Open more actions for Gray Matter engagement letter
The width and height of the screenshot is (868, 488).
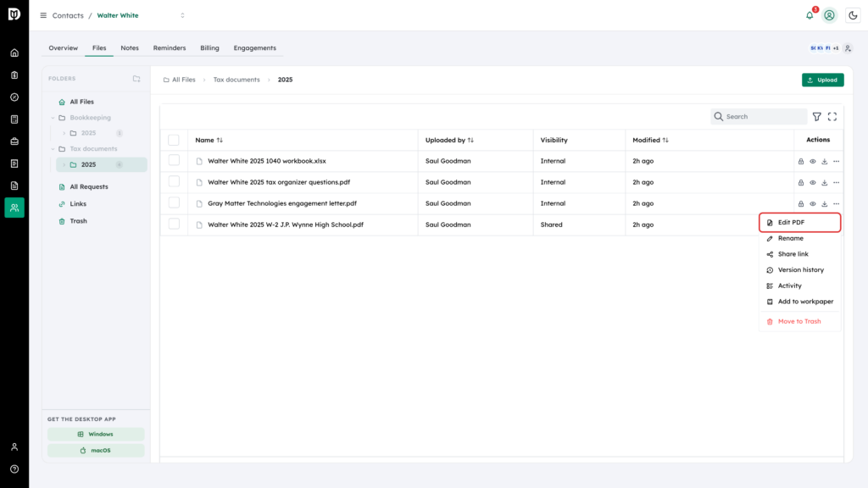[x=836, y=203]
